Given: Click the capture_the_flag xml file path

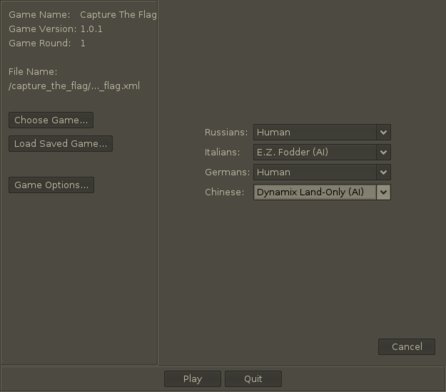Looking at the screenshot, I should (74, 86).
